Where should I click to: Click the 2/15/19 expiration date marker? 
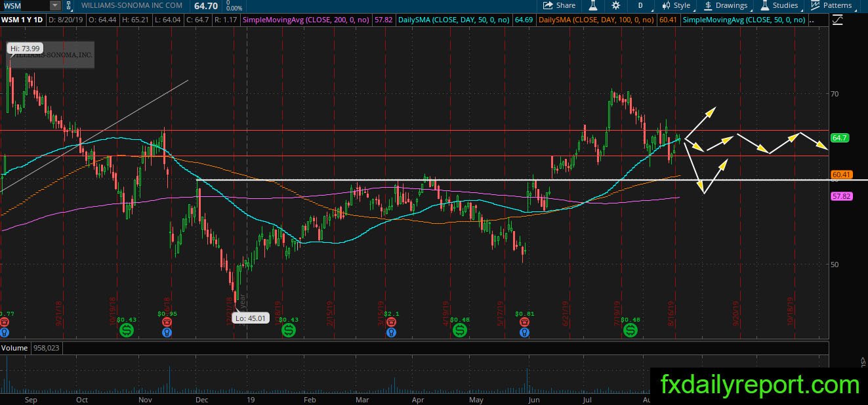[x=328, y=314]
